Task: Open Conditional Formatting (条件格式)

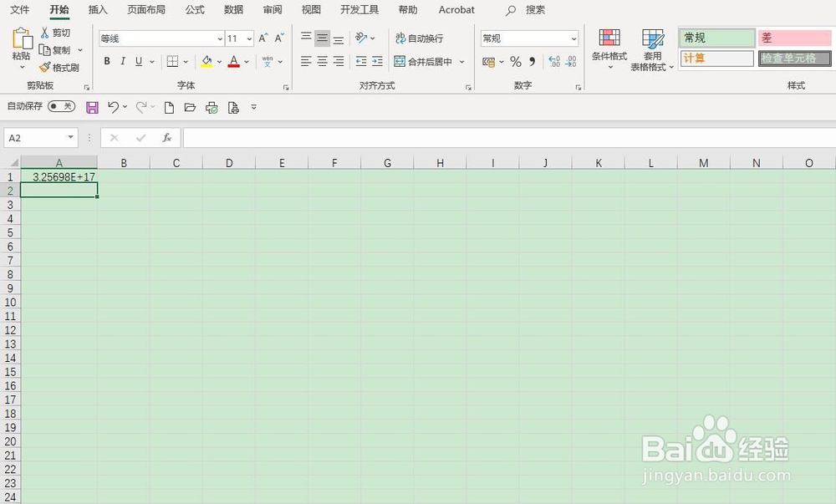Action: click(609, 48)
